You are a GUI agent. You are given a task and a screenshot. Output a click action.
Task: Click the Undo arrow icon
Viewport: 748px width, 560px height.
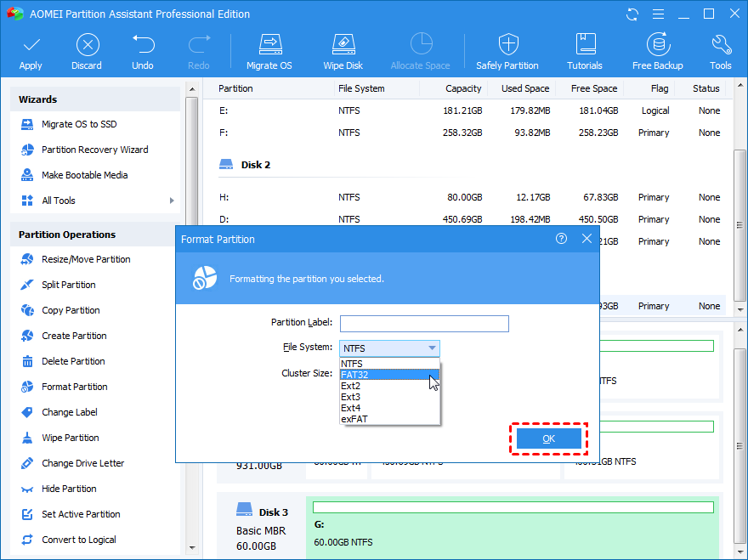click(x=143, y=44)
